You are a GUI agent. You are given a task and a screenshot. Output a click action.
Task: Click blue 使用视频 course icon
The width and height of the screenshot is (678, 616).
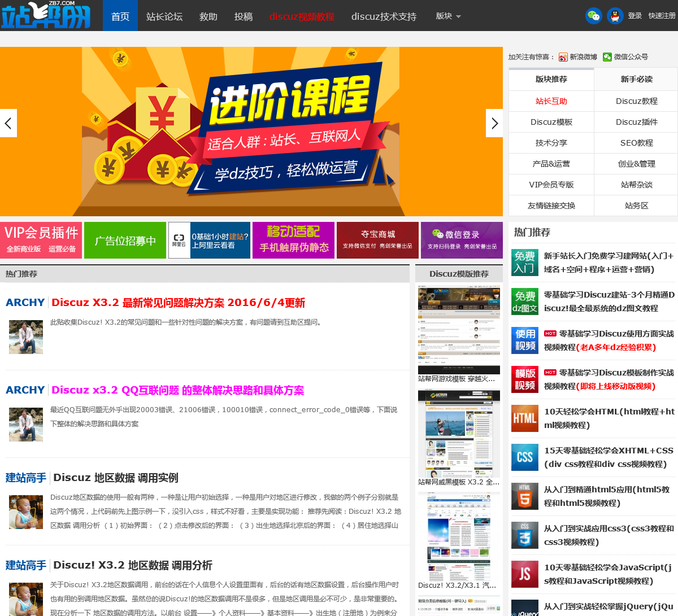[524, 340]
